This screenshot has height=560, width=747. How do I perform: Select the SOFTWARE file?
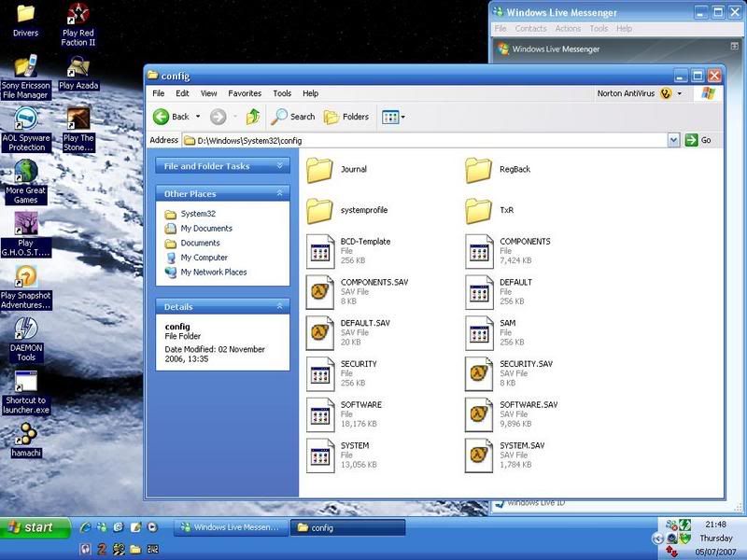pos(345,414)
